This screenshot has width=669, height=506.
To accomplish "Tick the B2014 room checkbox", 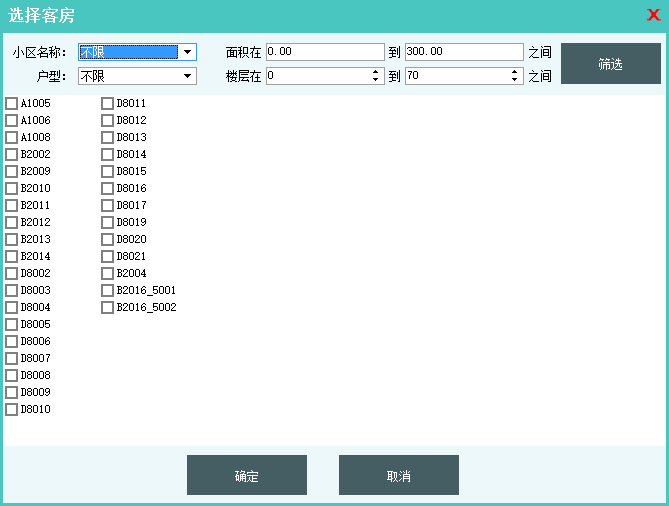I will click(x=12, y=257).
